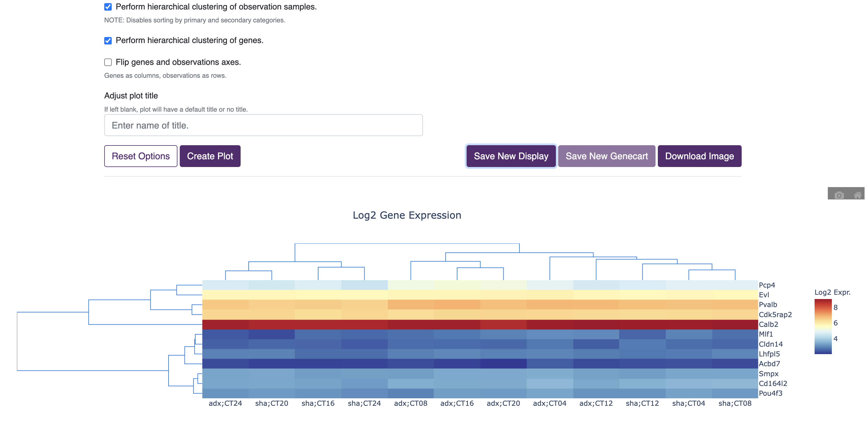Toggle hierarchical clustering of genes

(107, 40)
